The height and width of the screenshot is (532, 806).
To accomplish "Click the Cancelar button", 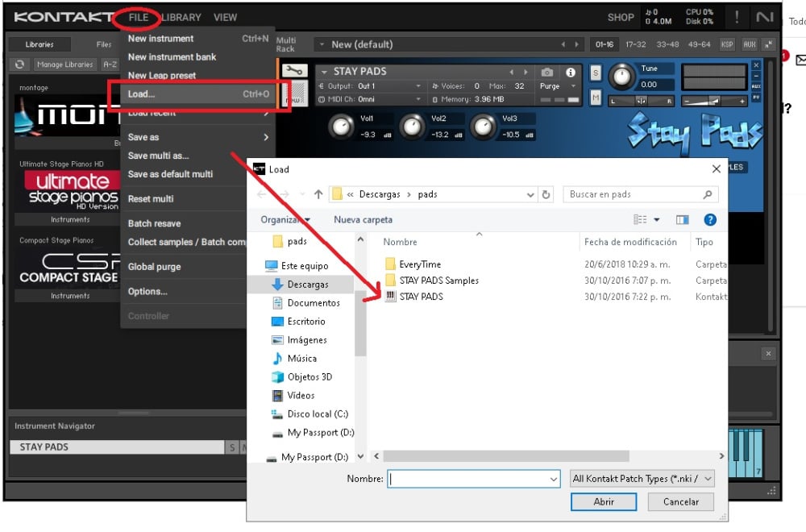I will point(680,501).
